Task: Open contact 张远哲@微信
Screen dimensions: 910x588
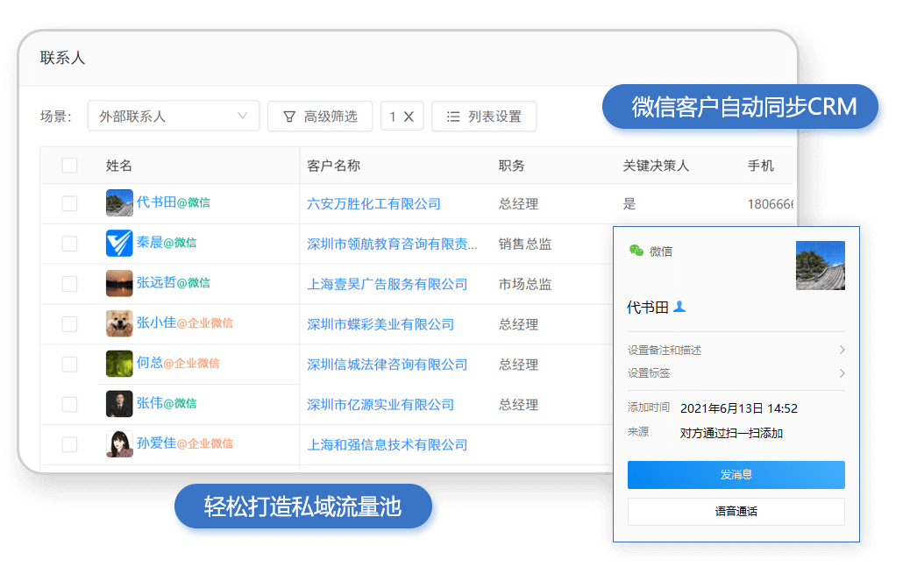Action: coord(173,282)
